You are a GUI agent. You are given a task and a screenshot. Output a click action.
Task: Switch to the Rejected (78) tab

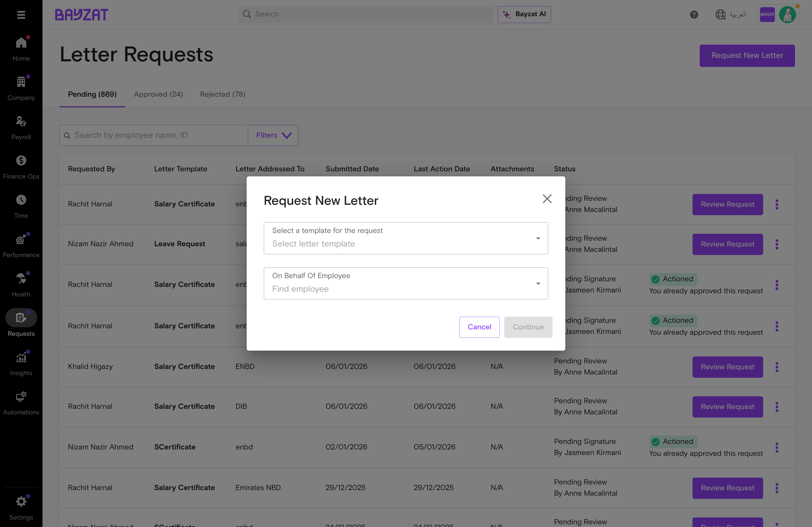223,94
